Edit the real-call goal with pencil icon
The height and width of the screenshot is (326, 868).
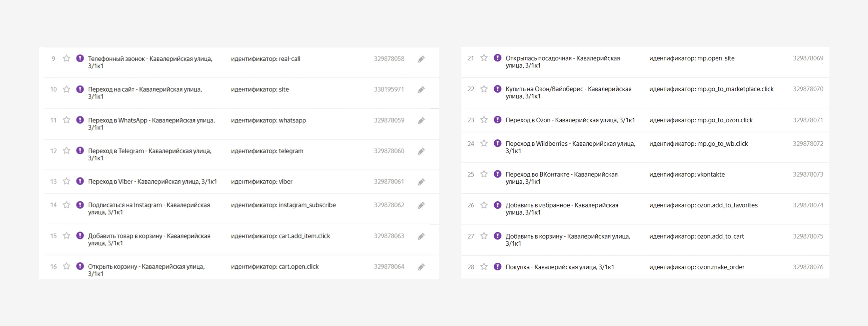[x=421, y=59]
